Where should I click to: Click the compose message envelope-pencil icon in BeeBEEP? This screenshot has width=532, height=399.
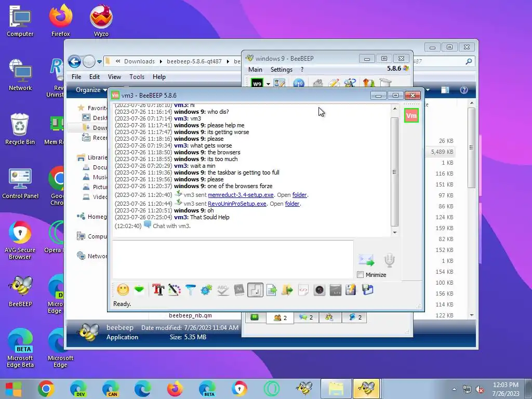[334, 83]
